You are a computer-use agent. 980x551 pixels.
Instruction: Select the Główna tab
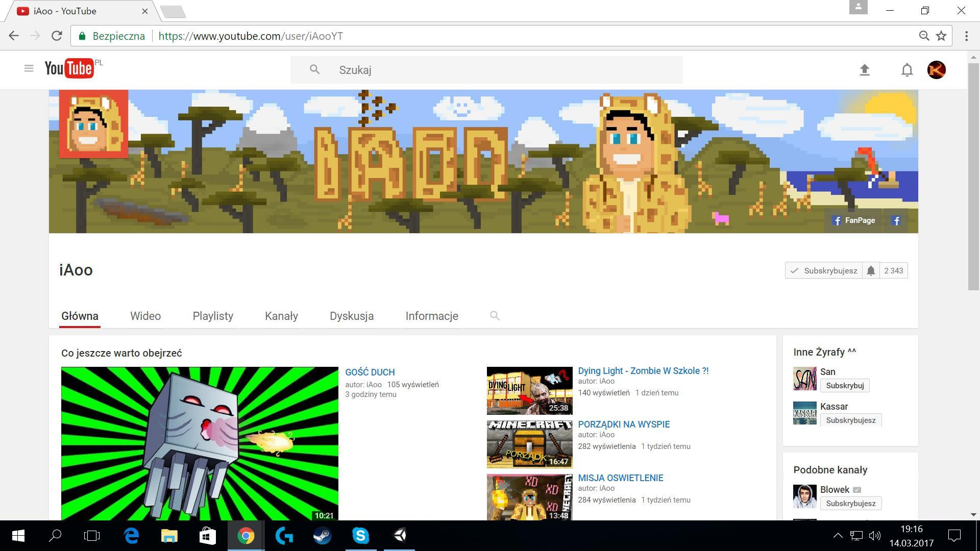80,316
